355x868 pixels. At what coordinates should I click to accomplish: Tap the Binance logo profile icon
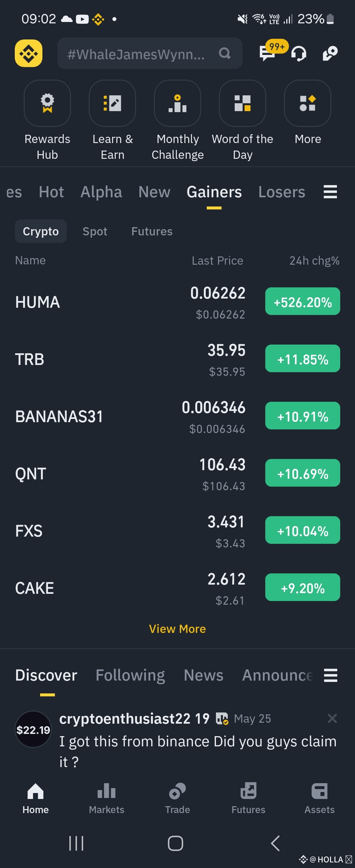[x=29, y=53]
